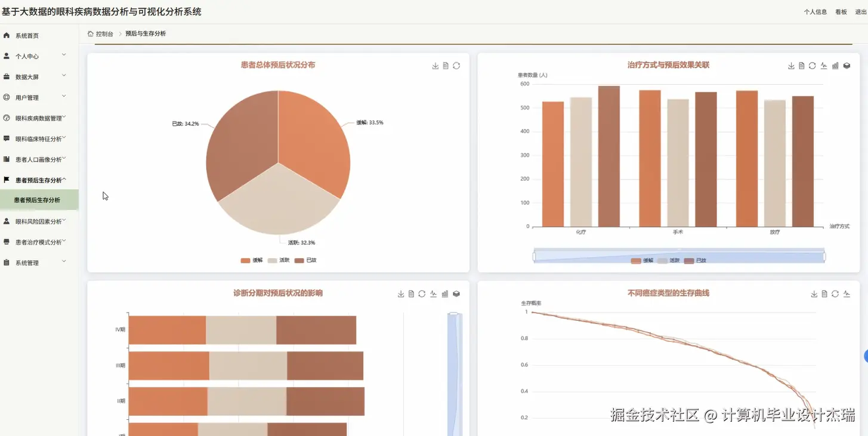Toggle 已故 series in treatment bar chart legend

point(695,261)
